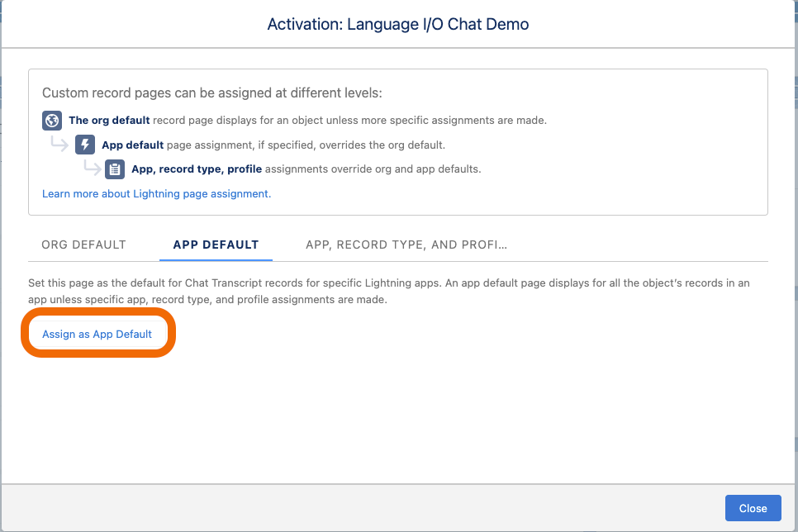Select the APP DEFAULT tab
Viewport: 798px width, 532px height.
[x=216, y=245]
